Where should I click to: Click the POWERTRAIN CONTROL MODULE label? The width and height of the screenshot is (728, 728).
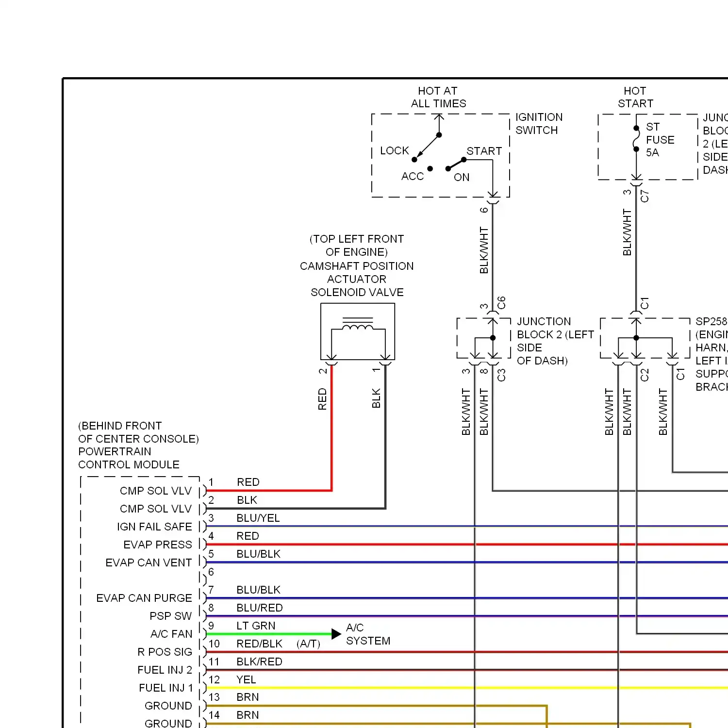pos(129,458)
